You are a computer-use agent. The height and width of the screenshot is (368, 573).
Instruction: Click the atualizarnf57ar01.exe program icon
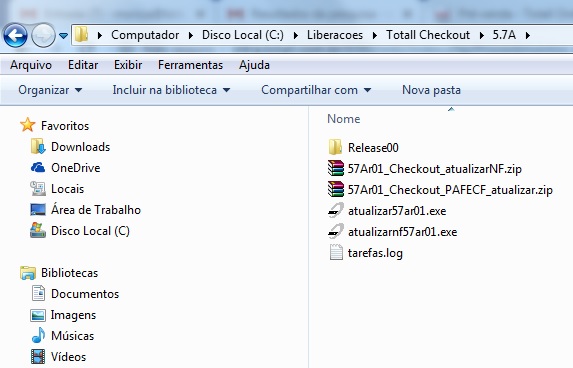coord(336,231)
